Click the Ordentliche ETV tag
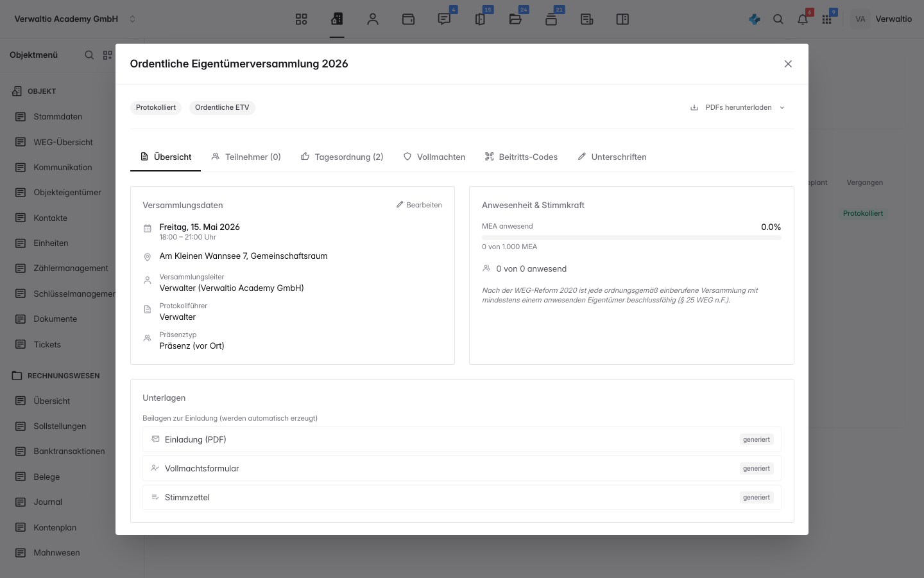 222,107
